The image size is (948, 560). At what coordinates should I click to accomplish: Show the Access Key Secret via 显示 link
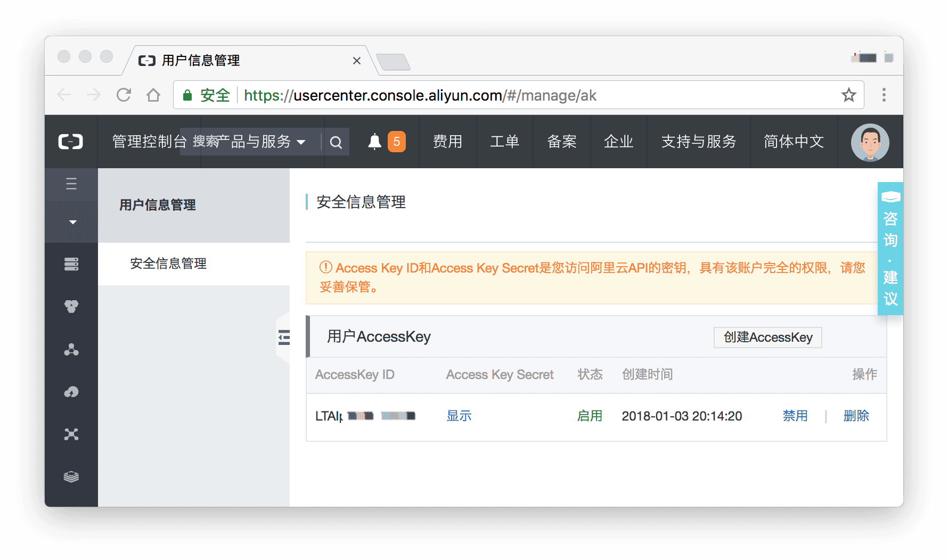459,416
